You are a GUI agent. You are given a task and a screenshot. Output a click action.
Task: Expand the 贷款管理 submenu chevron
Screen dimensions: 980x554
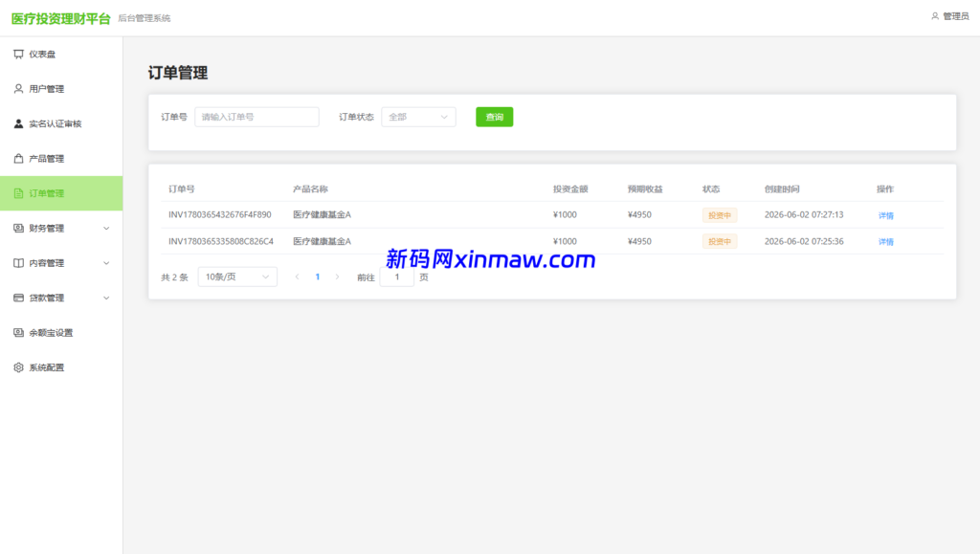pos(106,298)
